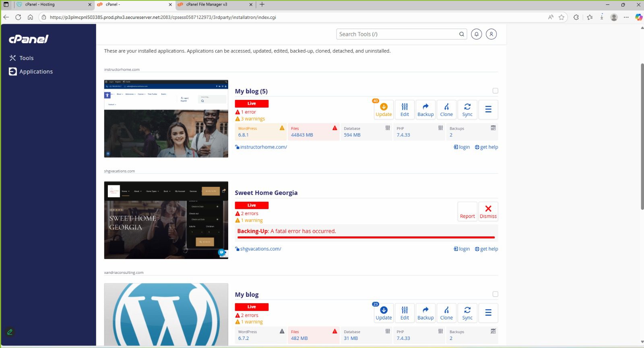
Task: Open Edit settings for My blog (5)
Action: [405, 110]
